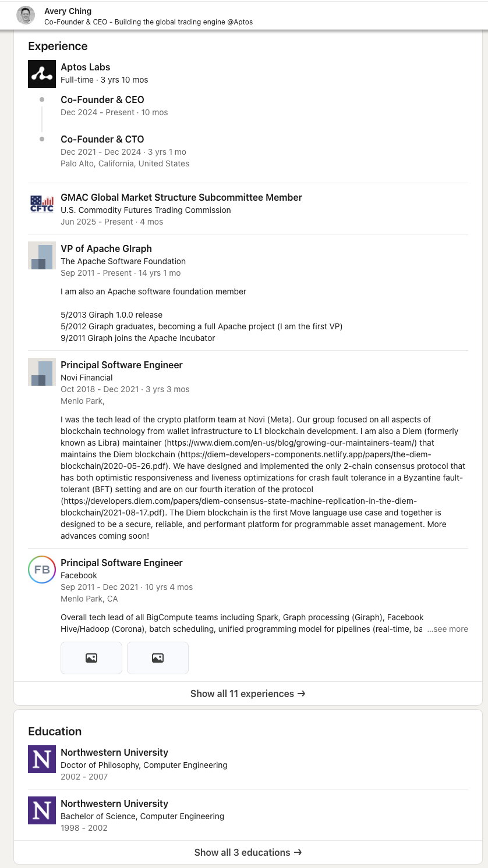Show all 3 educations
488x868 pixels.
point(248,852)
